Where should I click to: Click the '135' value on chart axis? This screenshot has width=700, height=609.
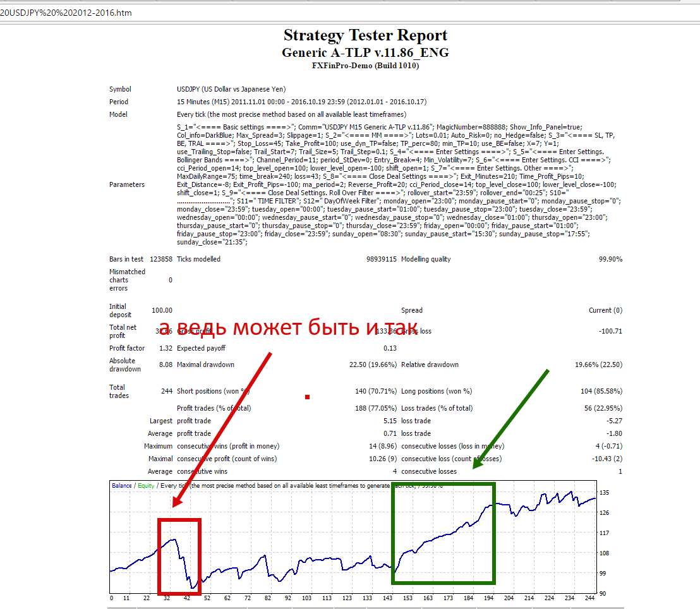click(604, 493)
